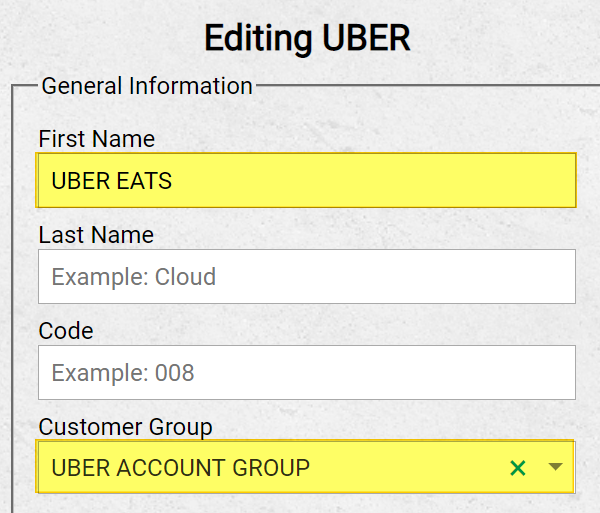Focus the First Name input field
Screen dimensions: 600x513
coord(307,180)
